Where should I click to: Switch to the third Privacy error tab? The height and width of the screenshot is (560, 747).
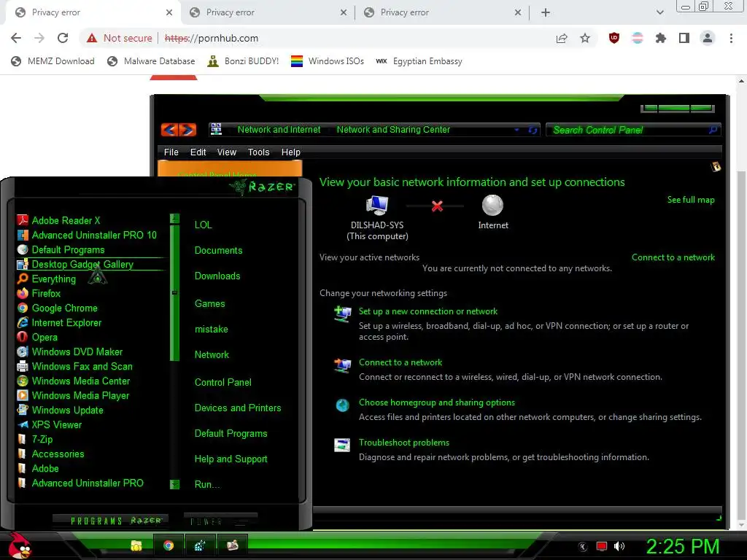tap(441, 12)
